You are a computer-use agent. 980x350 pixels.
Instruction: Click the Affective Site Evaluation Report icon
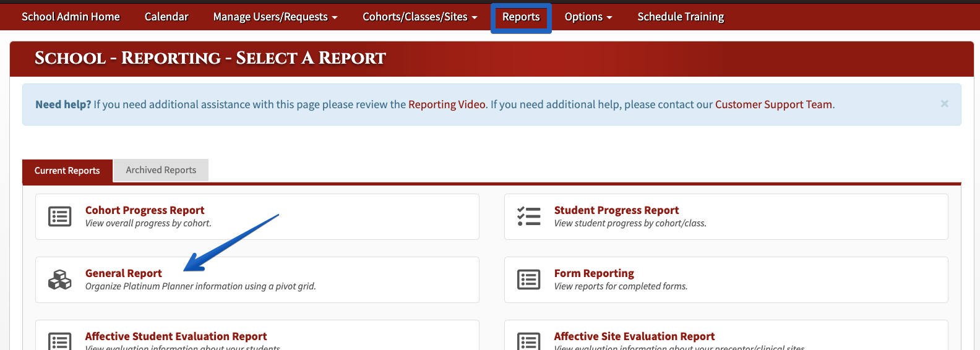point(529,341)
